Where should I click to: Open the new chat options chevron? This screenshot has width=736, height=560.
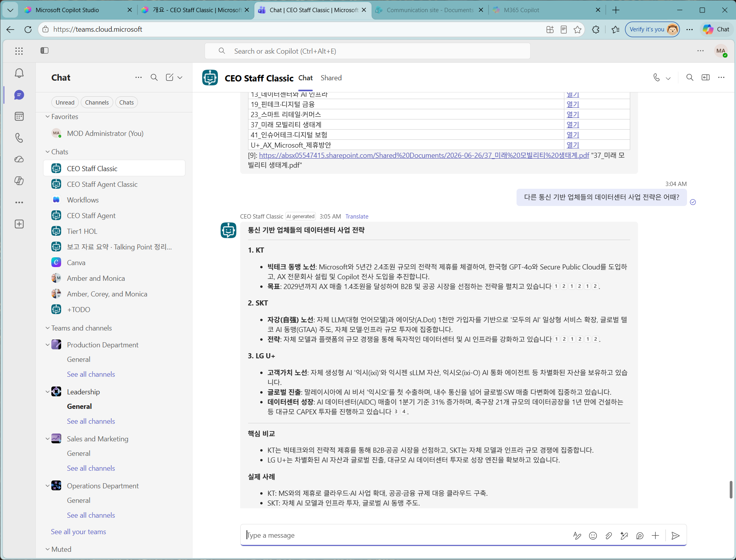[180, 78]
